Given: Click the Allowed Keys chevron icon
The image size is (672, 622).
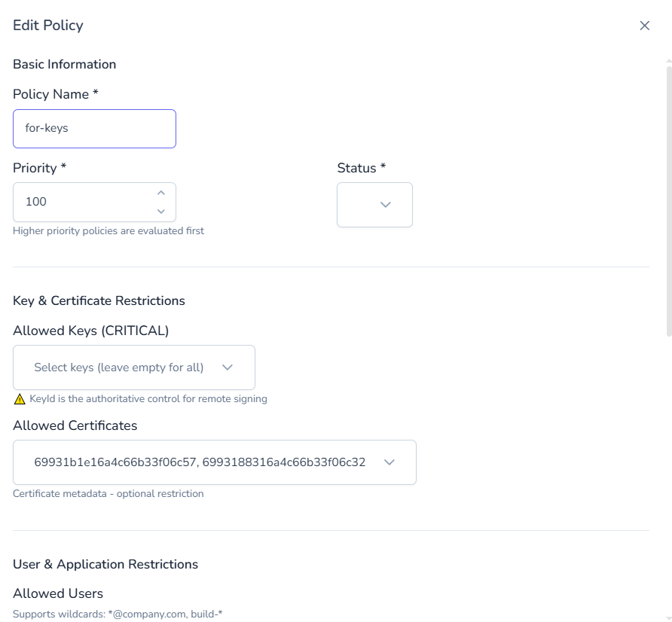Looking at the screenshot, I should [228, 367].
